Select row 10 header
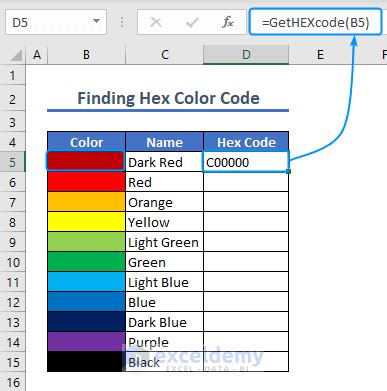Viewport: 387px width, 391px height. [13, 262]
